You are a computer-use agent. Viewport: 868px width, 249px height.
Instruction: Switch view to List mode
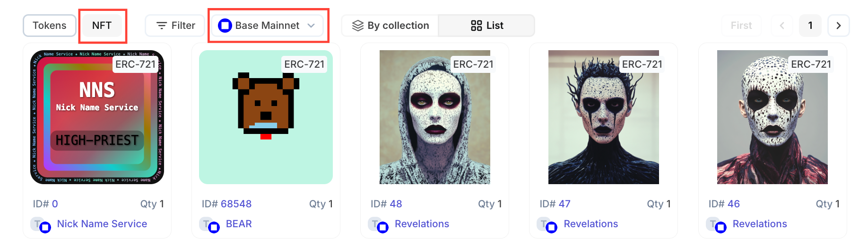[487, 26]
